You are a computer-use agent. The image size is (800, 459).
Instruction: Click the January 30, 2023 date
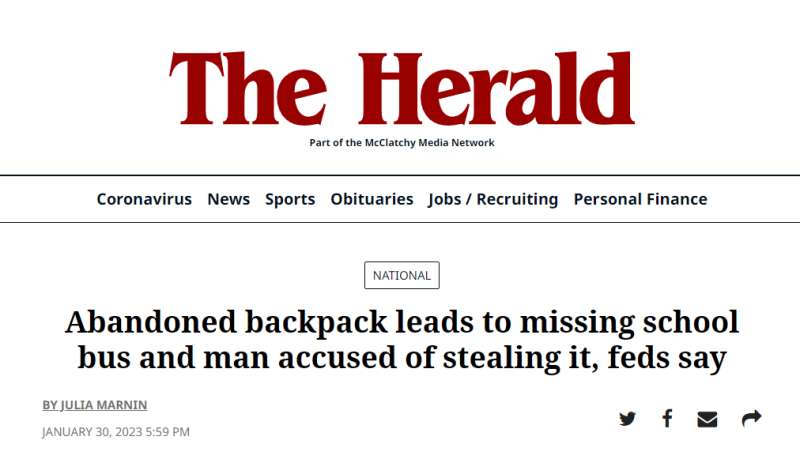[x=92, y=432]
